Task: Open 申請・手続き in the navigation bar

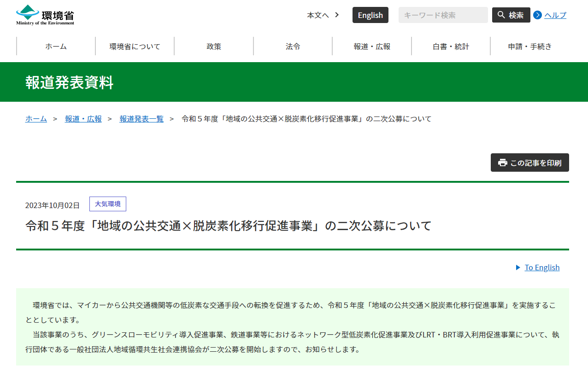Action: coord(529,46)
